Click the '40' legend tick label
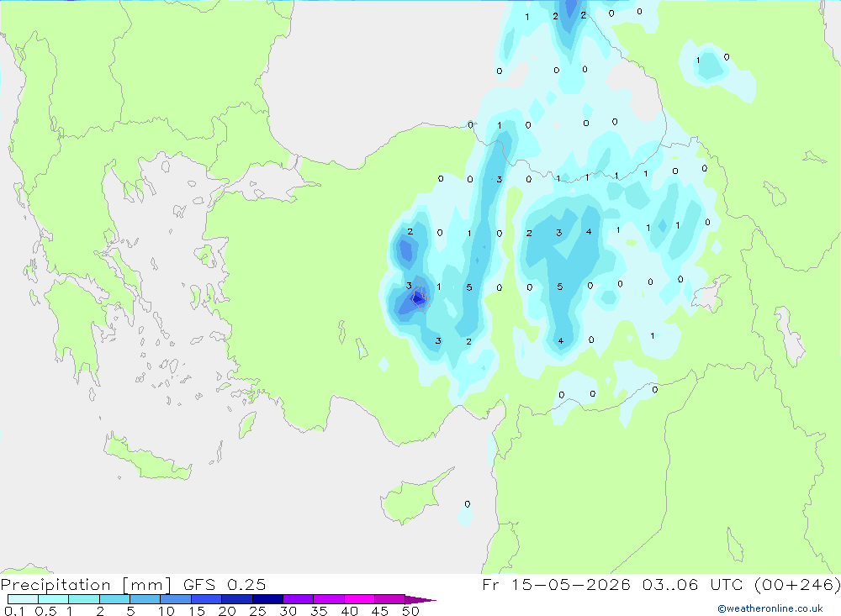The width and height of the screenshot is (841, 616). point(350,611)
